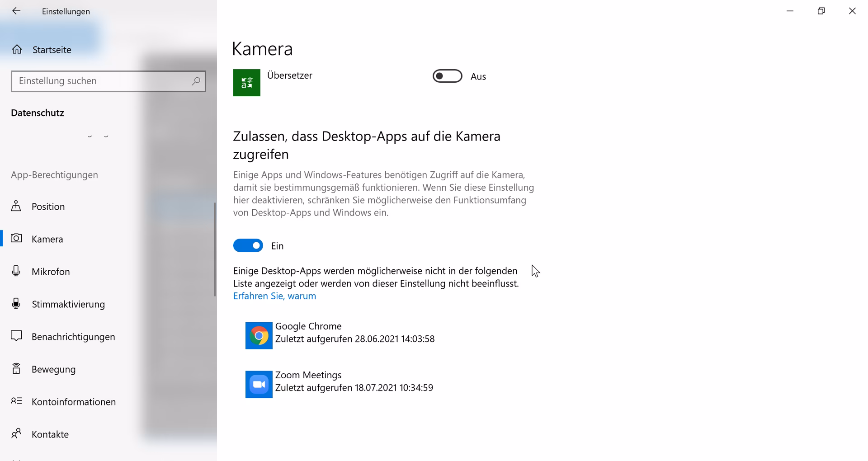Open Startseite via the home icon
The width and height of the screenshot is (868, 461).
click(x=17, y=49)
